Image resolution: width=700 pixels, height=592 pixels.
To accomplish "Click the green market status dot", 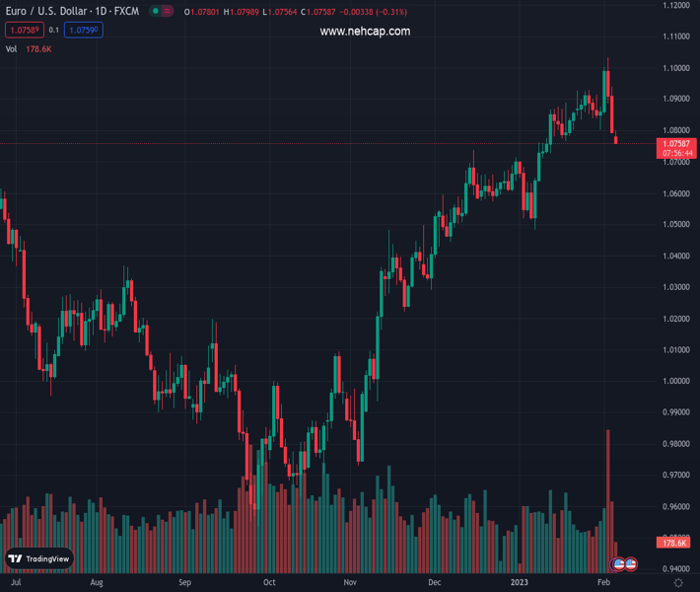I will point(156,11).
